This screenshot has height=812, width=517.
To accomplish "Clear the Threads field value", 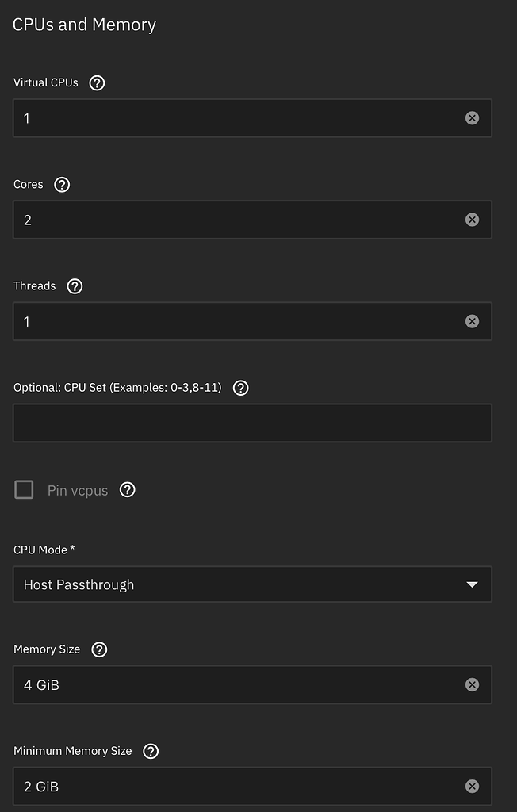I will [472, 321].
